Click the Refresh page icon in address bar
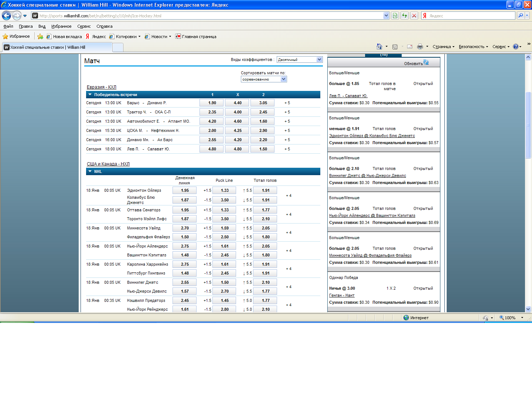The image size is (532, 419). 405,16
